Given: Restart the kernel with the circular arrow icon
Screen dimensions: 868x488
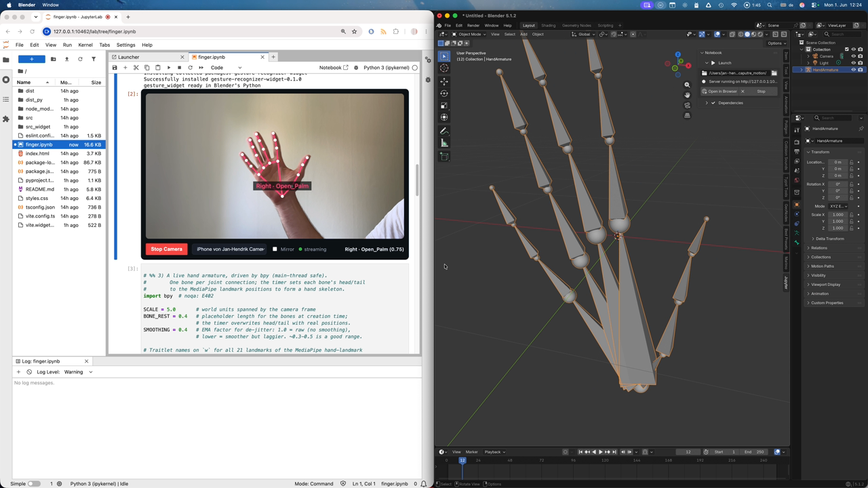Looking at the screenshot, I should [x=190, y=68].
